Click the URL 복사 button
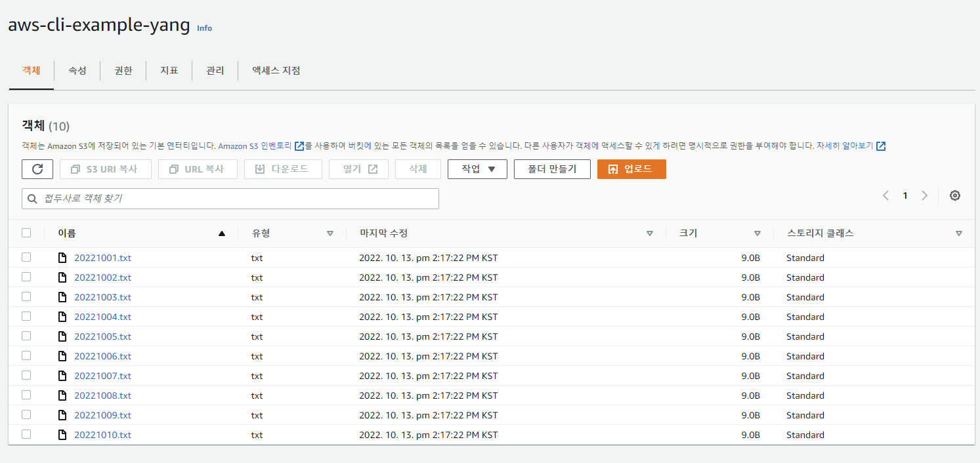This screenshot has height=463, width=980. [x=198, y=169]
